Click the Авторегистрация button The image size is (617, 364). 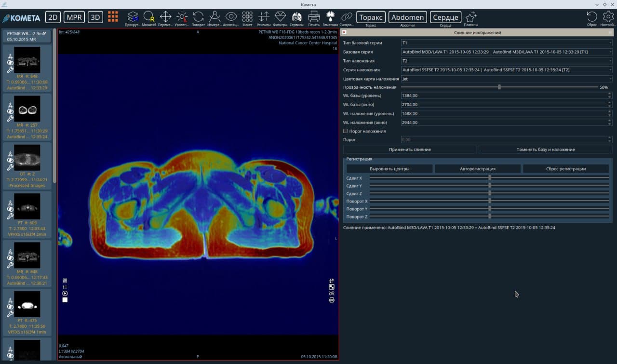tap(478, 169)
